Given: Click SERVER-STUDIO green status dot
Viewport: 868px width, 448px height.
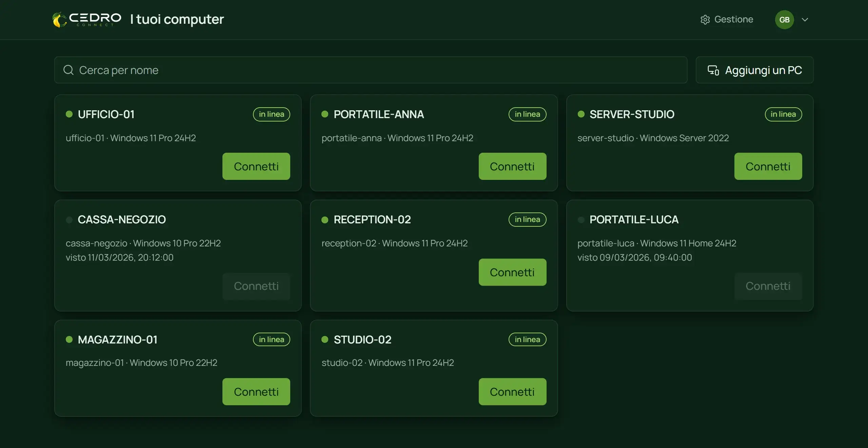Looking at the screenshot, I should pyautogui.click(x=581, y=114).
